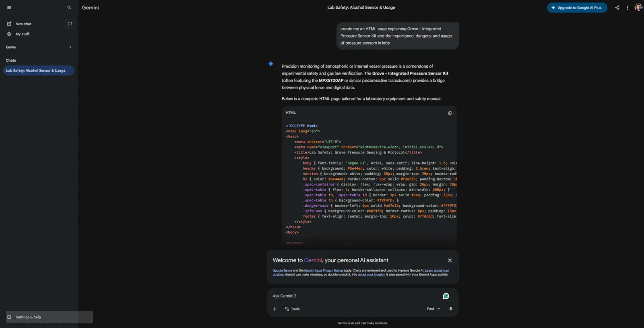The height and width of the screenshot is (328, 644).
Task: Click the Gemini logo text
Action: 91,8
